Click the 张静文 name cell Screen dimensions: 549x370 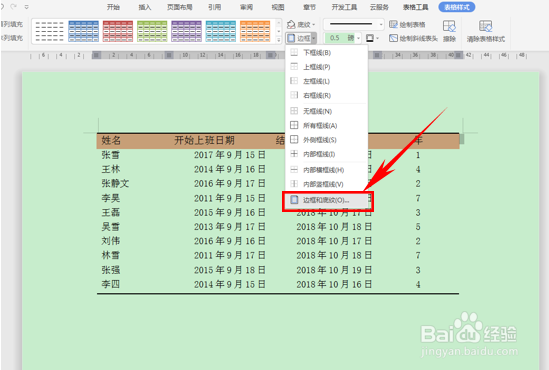[x=115, y=183]
